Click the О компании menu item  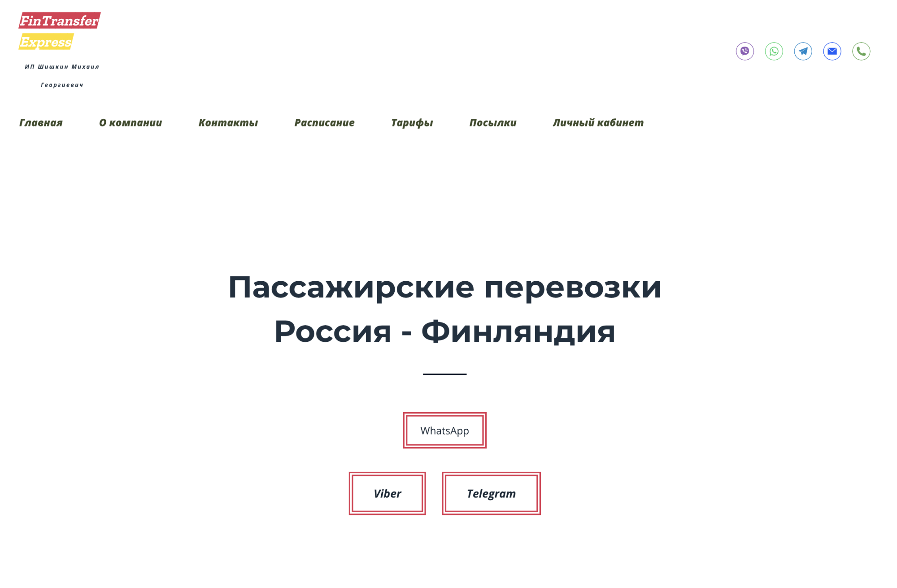pos(131,122)
